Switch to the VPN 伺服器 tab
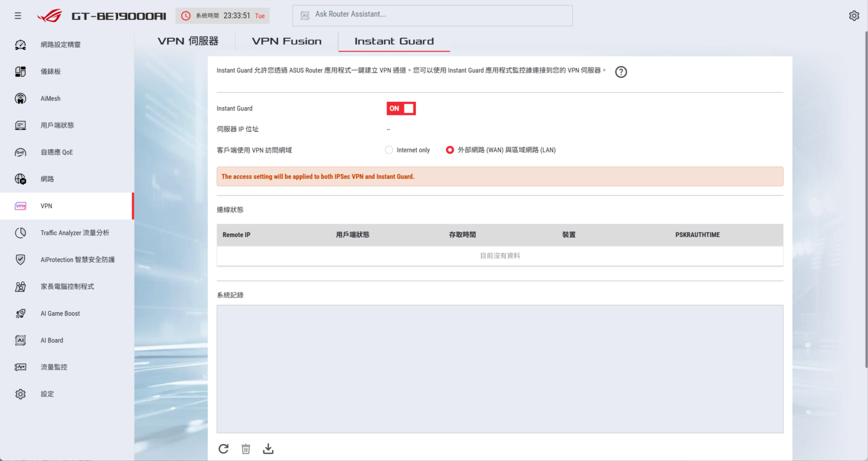The width and height of the screenshot is (868, 461). click(188, 41)
